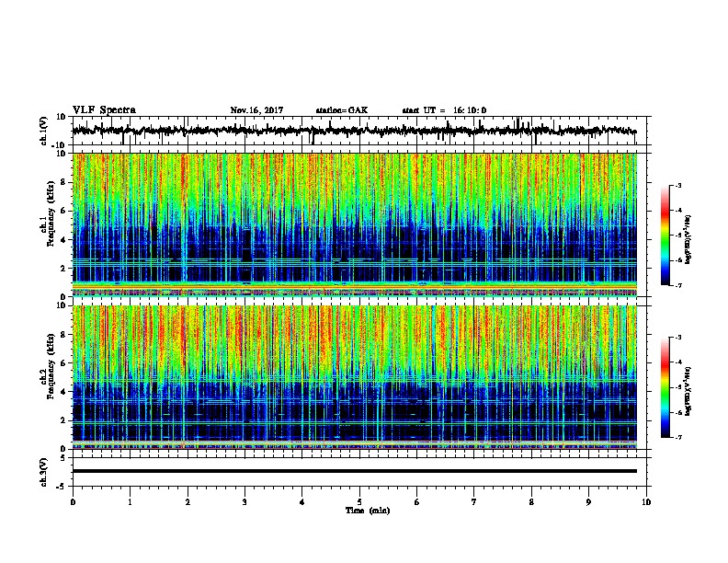This screenshot has width=728, height=563.
Task: Click time axis tick label "3"
Action: [x=245, y=502]
